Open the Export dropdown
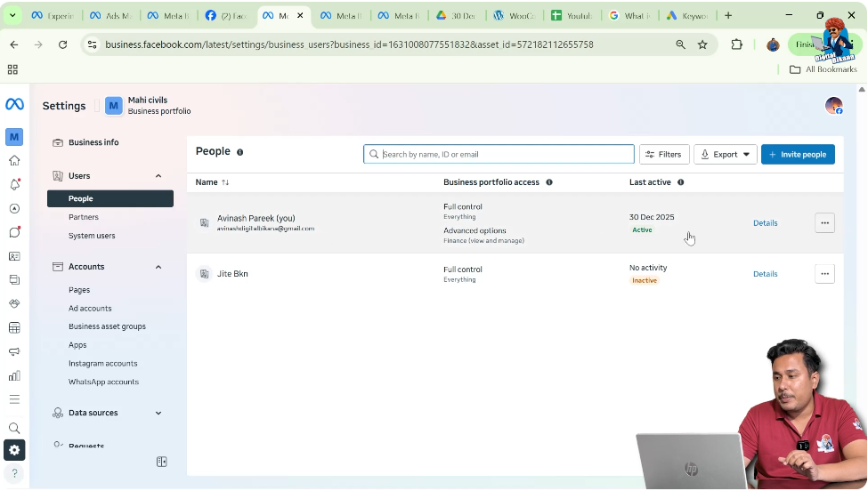868x491 pixels. [726, 154]
